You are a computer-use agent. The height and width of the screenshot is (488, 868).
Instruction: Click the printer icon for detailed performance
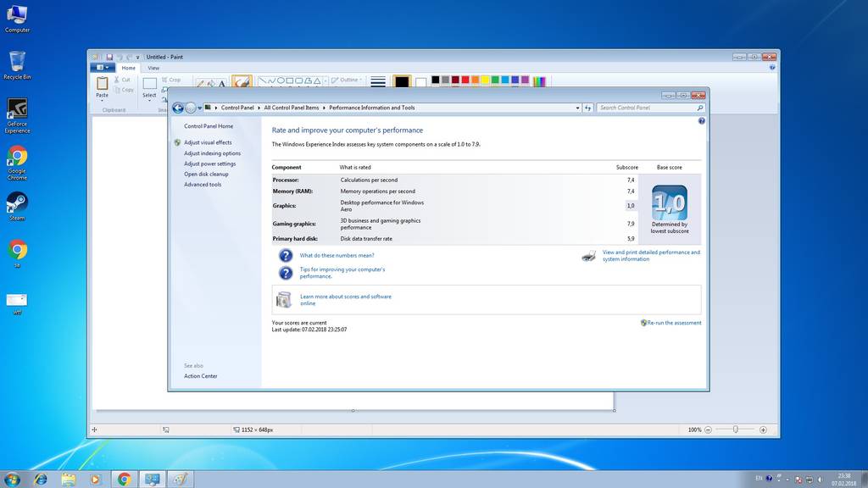tap(589, 256)
